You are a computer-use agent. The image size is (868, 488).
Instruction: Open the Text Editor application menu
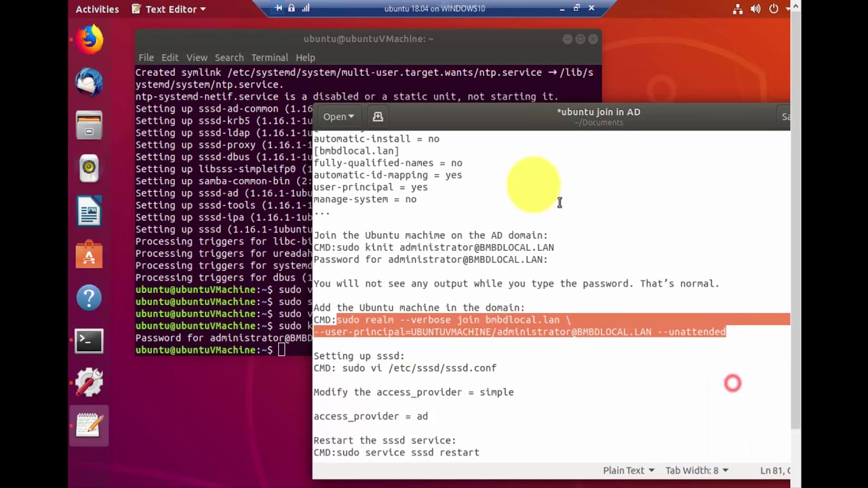coord(168,9)
